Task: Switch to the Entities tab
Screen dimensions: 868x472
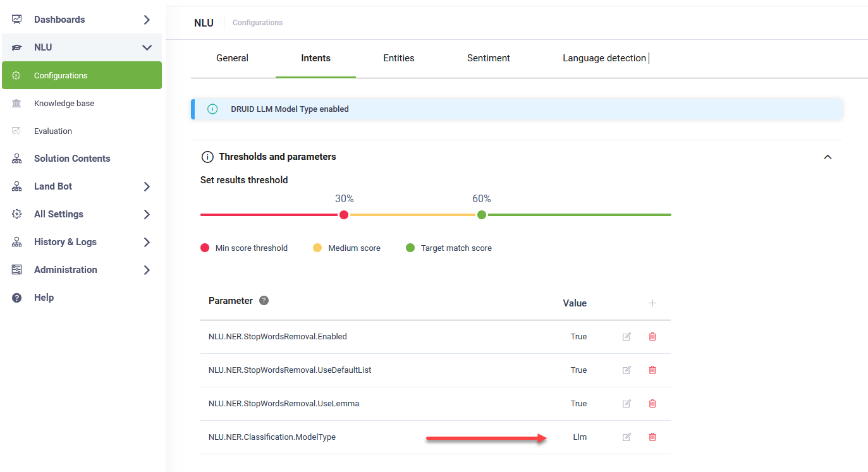Action: [399, 58]
